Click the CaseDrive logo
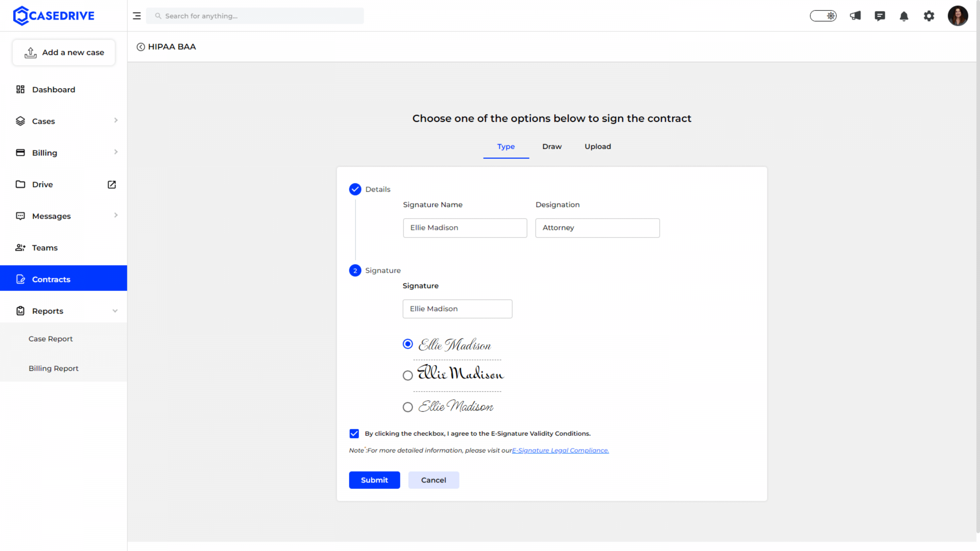This screenshot has height=551, width=980. [54, 16]
